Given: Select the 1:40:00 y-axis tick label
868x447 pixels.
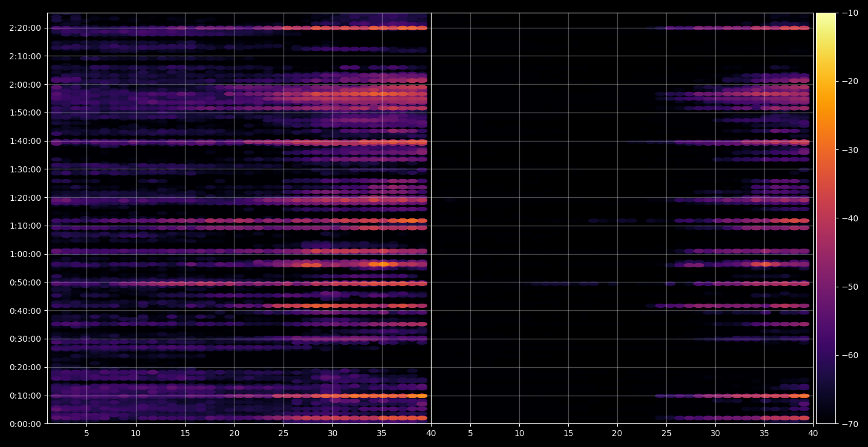Looking at the screenshot, I should pos(25,141).
